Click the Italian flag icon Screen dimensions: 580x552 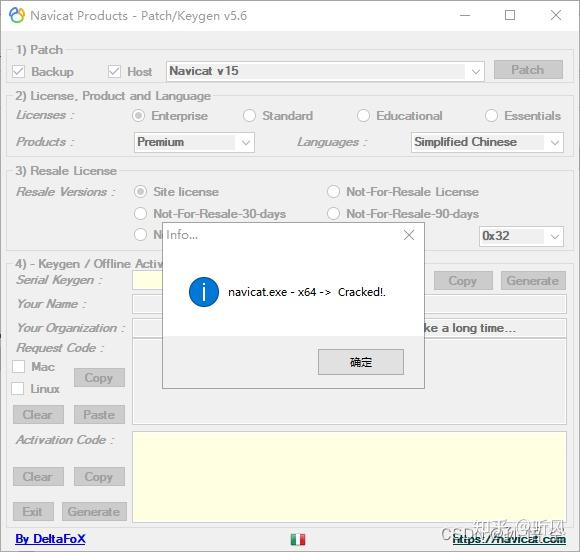[298, 539]
